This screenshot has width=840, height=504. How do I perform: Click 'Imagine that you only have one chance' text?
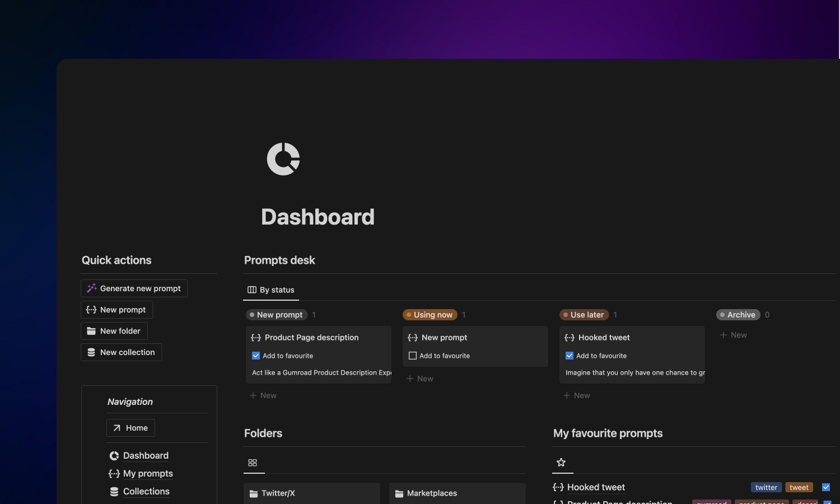(635, 372)
